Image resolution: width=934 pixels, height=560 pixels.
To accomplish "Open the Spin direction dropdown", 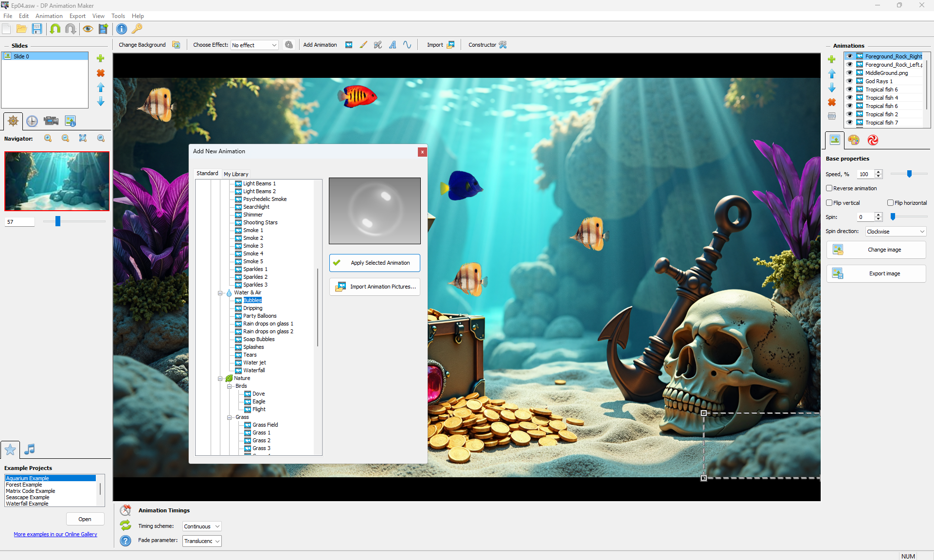I will [896, 232].
